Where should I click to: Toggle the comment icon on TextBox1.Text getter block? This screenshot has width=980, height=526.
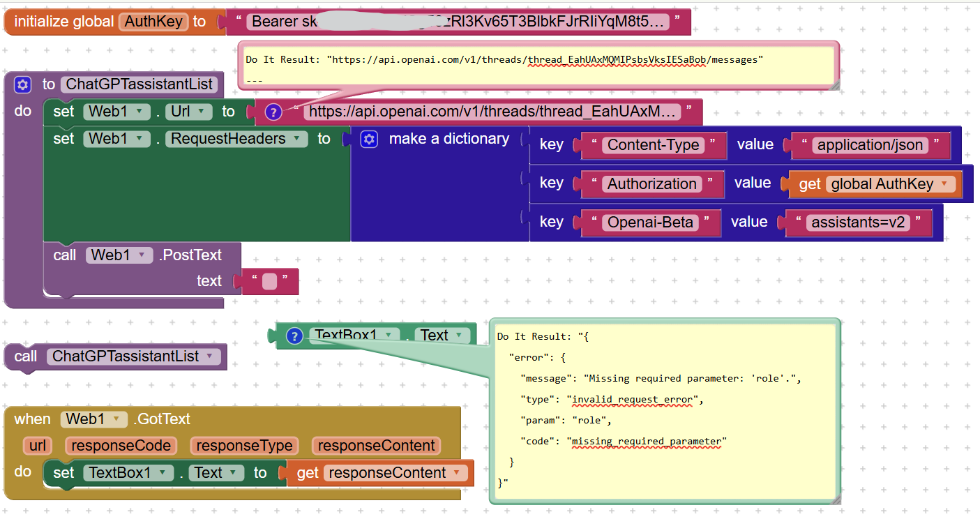pyautogui.click(x=294, y=336)
